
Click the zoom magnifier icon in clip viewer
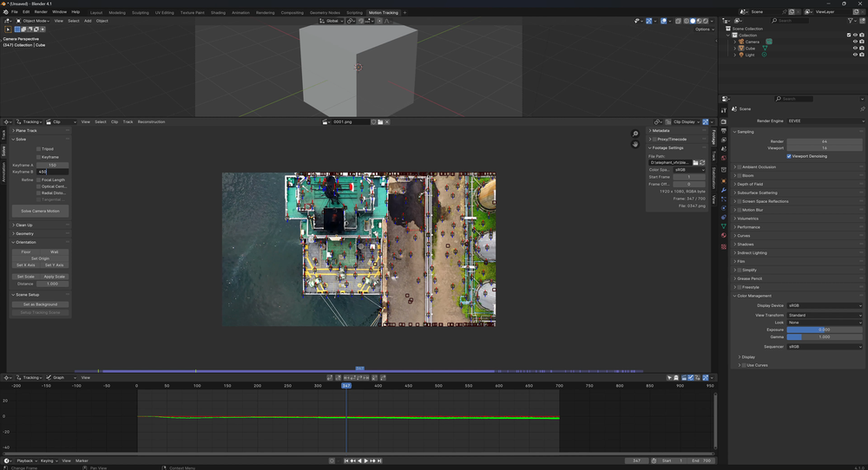[x=635, y=134]
